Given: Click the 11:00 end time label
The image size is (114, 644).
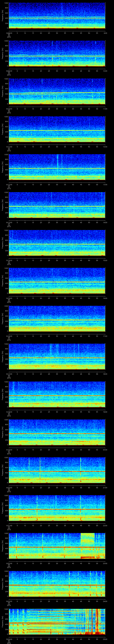Looking at the screenshot, I should point(105,109).
